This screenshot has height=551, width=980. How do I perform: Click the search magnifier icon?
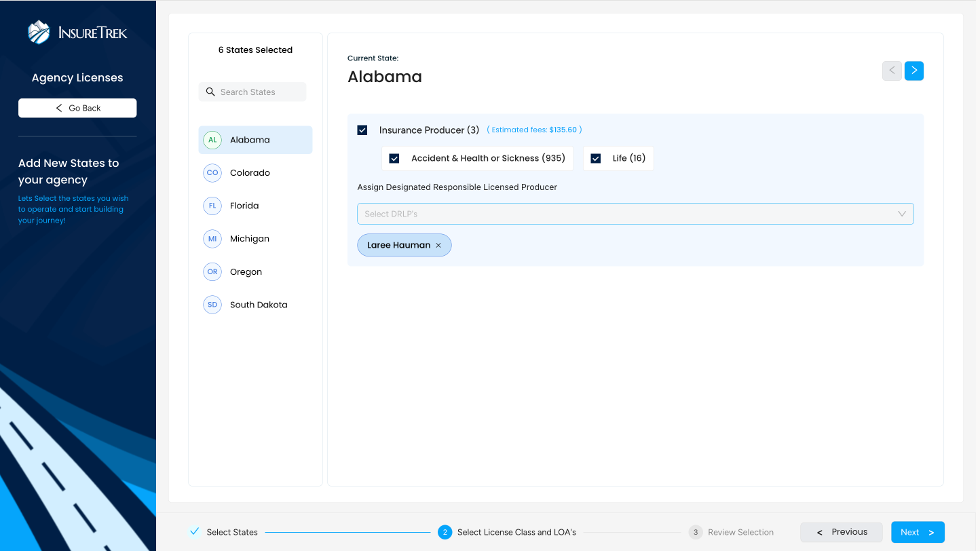click(210, 92)
